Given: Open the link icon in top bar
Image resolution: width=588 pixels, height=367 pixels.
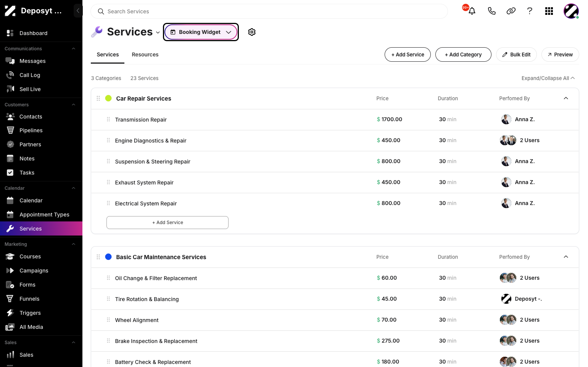Looking at the screenshot, I should (x=511, y=11).
